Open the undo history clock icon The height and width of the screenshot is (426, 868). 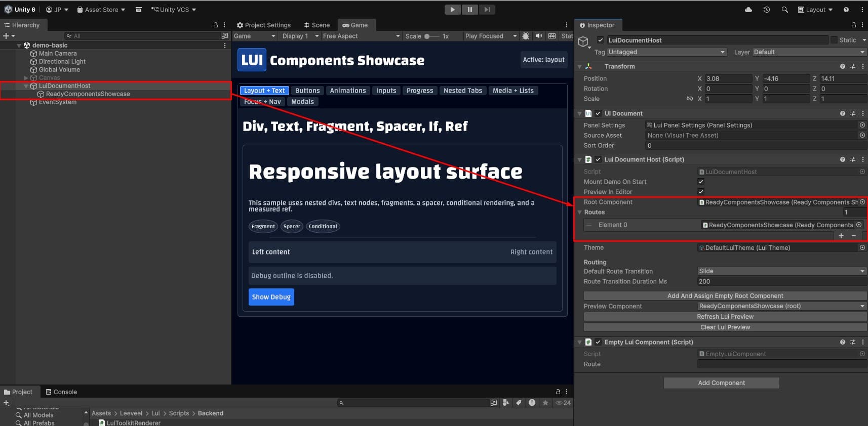click(767, 10)
